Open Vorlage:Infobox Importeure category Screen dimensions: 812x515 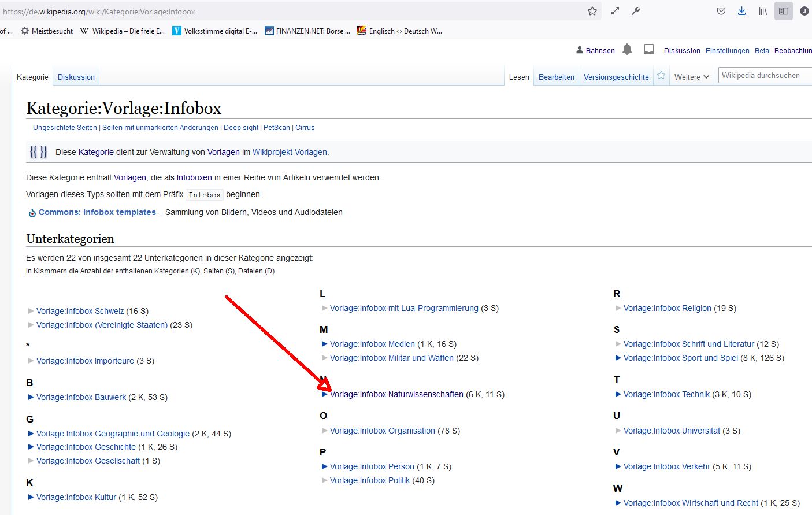pyautogui.click(x=85, y=361)
